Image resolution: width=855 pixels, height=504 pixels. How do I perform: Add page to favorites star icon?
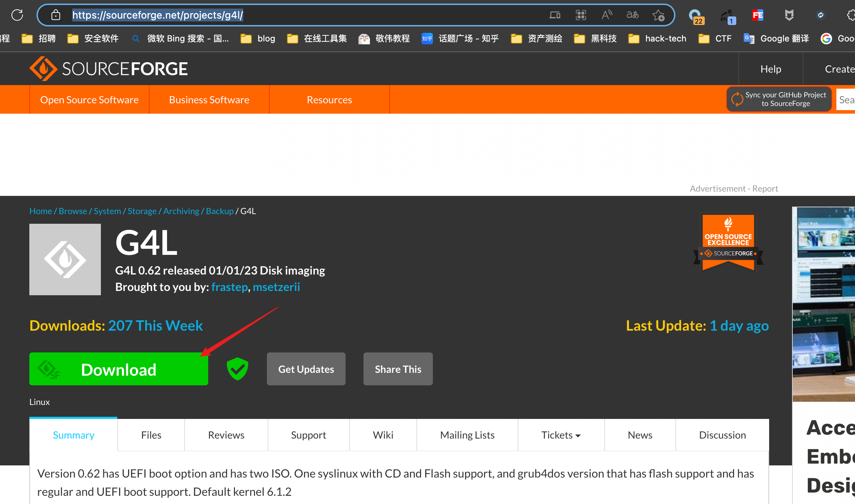658,15
